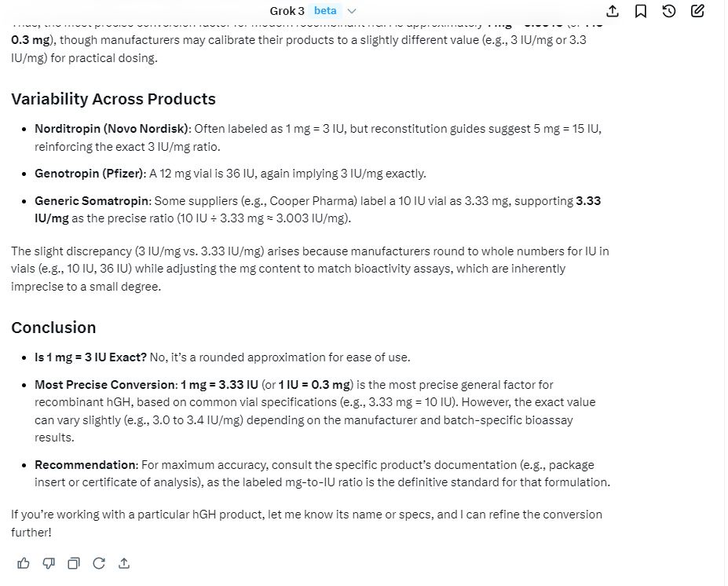Click the bold "Is 1 mg = 3 IU Exact?" text
The width and height of the screenshot is (728, 586).
[90, 357]
